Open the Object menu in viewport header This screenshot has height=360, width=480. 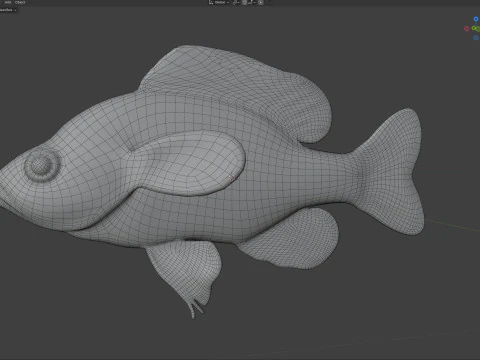pos(20,2)
